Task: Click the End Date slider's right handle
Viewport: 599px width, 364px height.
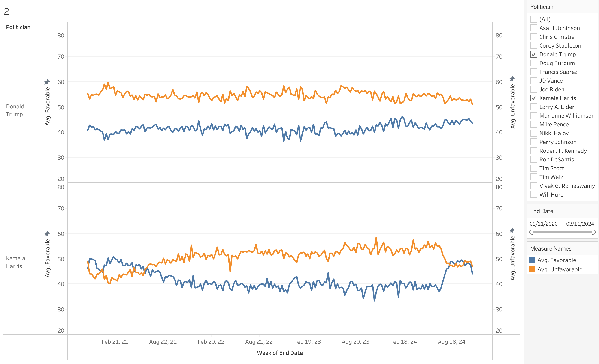Action: pos(593,232)
